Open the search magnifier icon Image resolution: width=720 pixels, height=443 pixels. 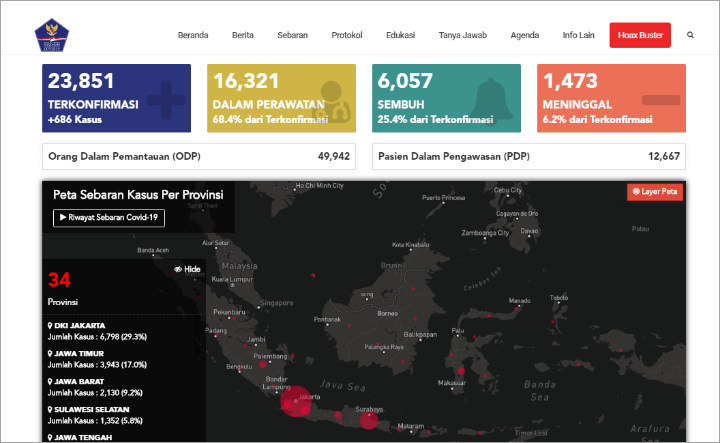click(690, 35)
